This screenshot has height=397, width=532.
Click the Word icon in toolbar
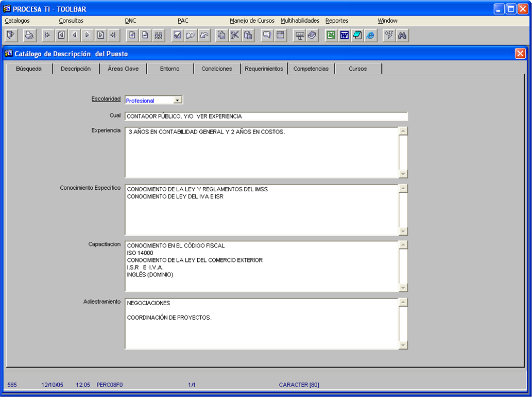(x=344, y=35)
